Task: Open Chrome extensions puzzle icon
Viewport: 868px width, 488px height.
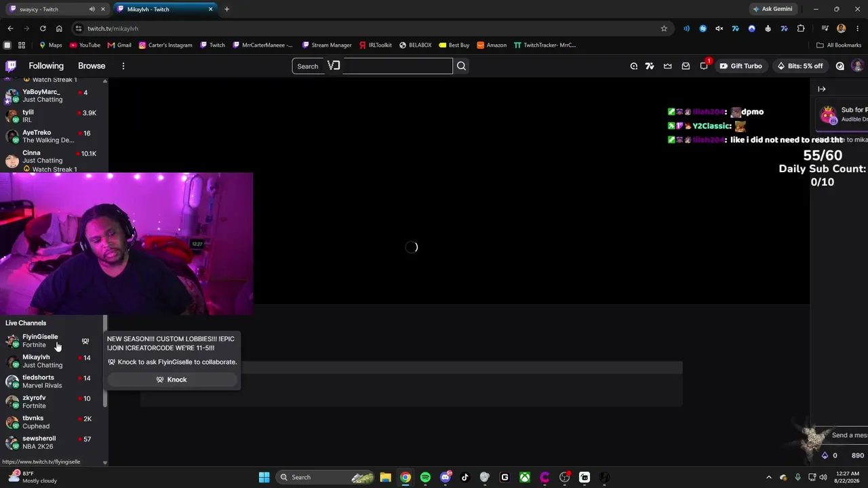Action: tap(801, 28)
